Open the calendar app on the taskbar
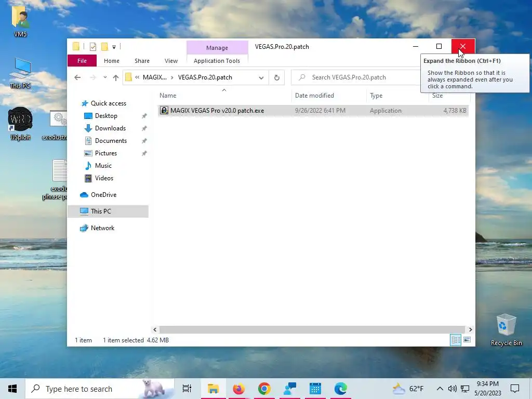Image resolution: width=532 pixels, height=399 pixels. point(315,389)
